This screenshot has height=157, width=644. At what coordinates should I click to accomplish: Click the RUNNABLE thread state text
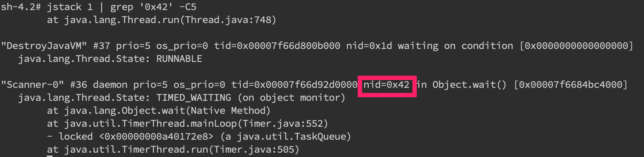[x=179, y=59]
